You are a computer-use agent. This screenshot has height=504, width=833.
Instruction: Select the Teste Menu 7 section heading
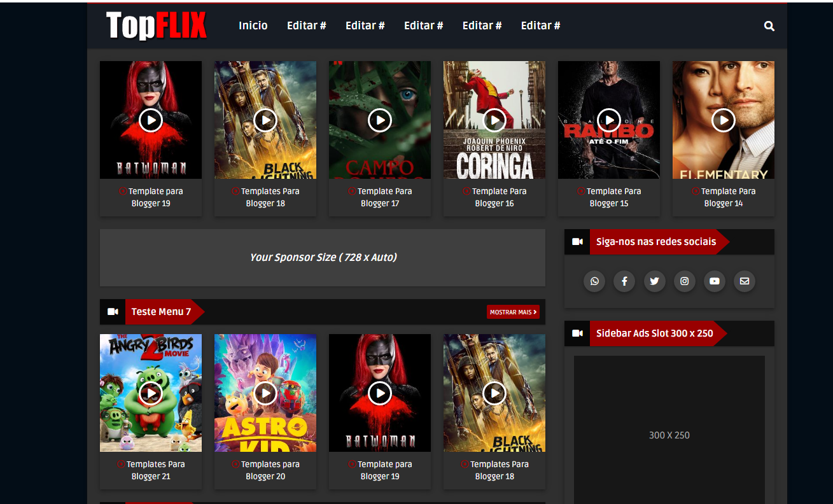(161, 312)
